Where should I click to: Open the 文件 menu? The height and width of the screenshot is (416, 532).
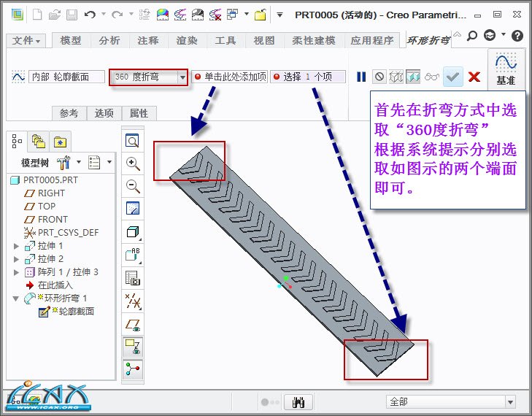[x=26, y=41]
